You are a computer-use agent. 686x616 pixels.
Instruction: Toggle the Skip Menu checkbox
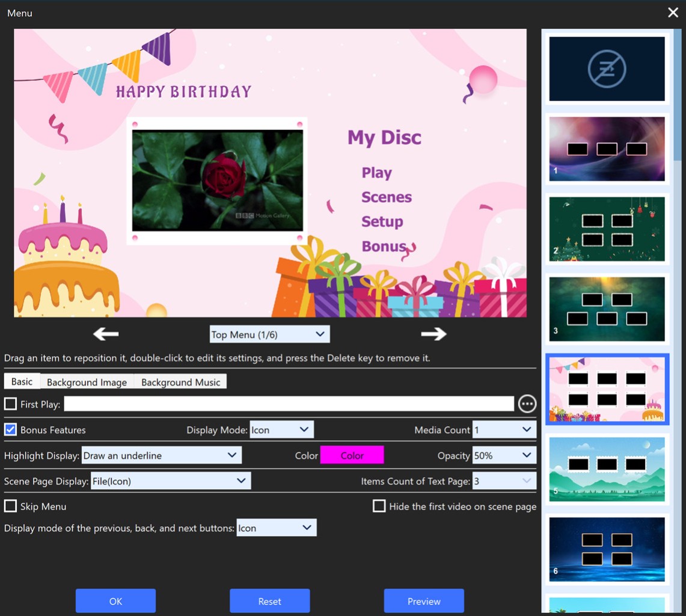coord(11,506)
